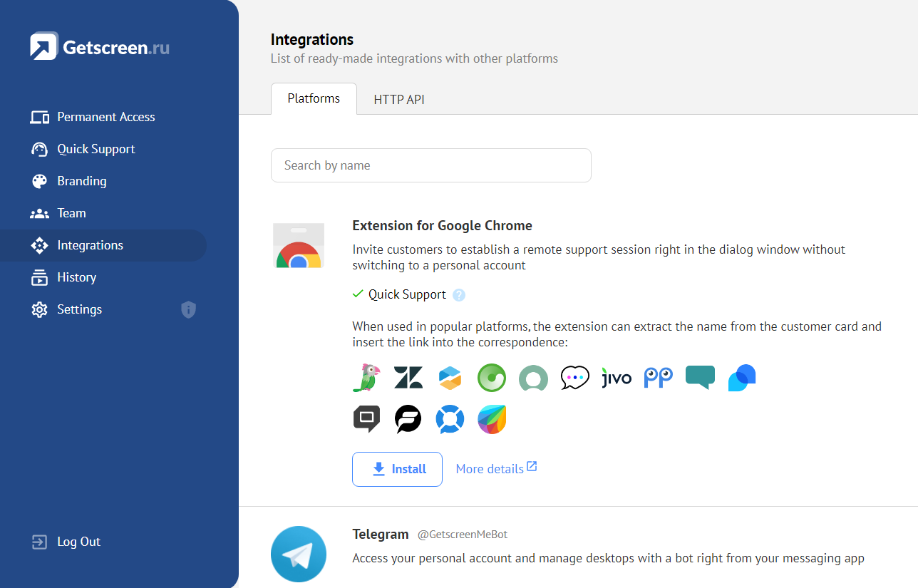Click the Quick Support headset icon
918x588 pixels.
39,149
